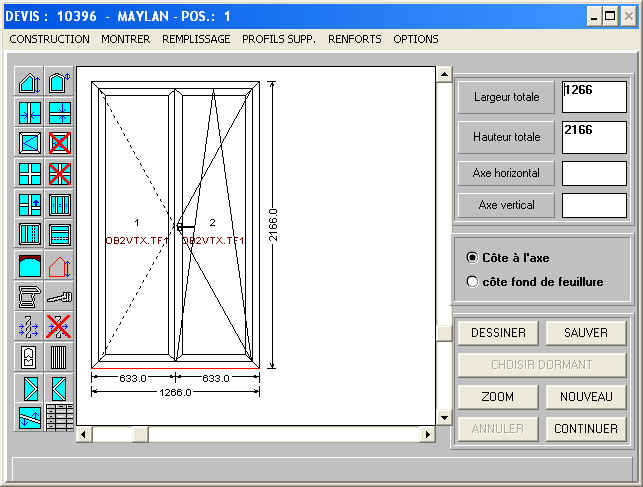Screen dimensions: 643x487
Task: Click the DESSINER button
Action: coord(498,333)
